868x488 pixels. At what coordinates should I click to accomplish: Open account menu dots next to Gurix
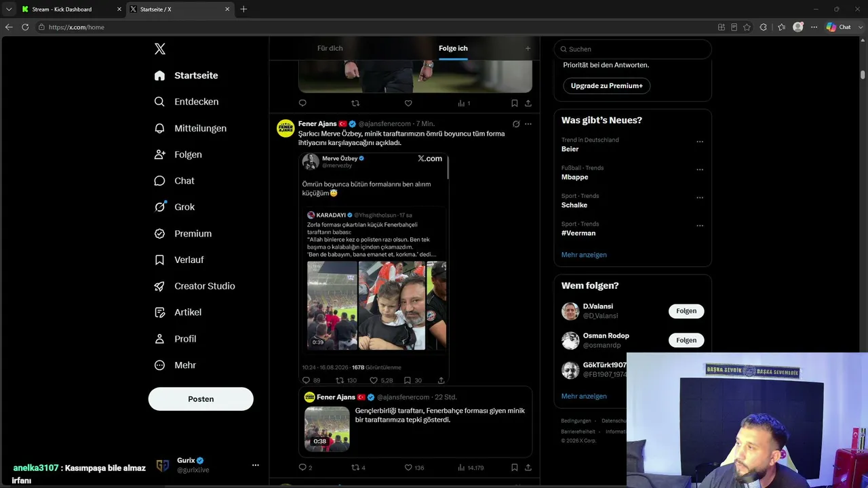(256, 465)
